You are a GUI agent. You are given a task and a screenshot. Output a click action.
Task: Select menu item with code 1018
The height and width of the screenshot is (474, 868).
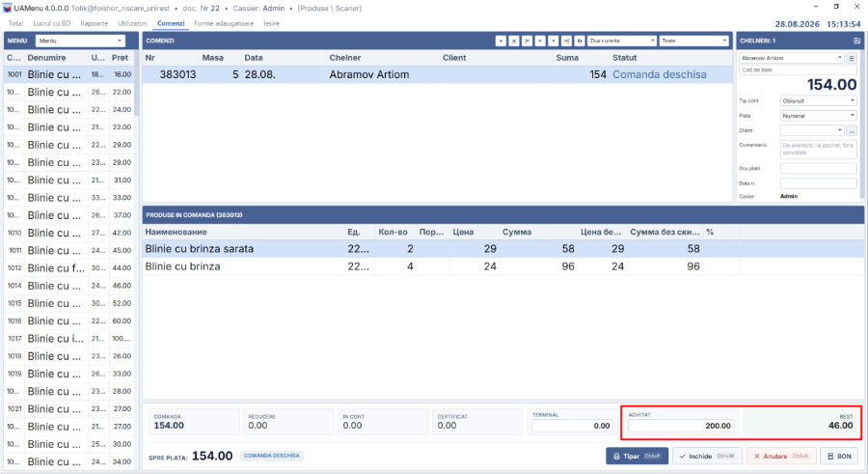(x=68, y=356)
